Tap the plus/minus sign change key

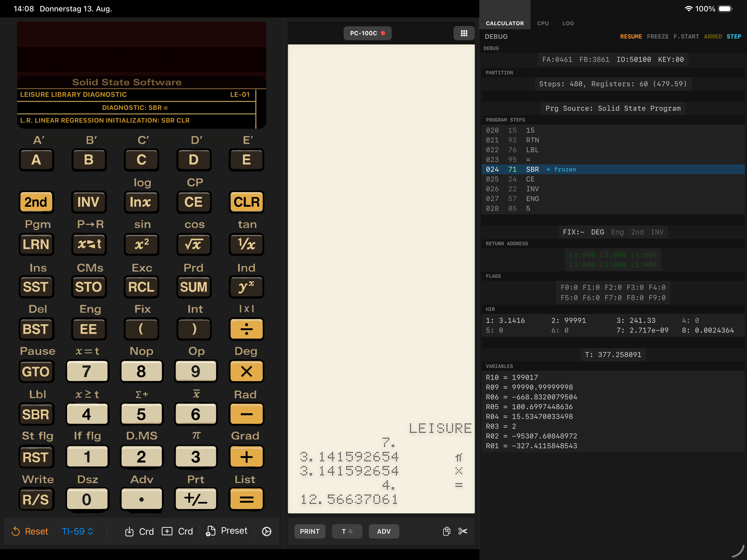click(196, 499)
